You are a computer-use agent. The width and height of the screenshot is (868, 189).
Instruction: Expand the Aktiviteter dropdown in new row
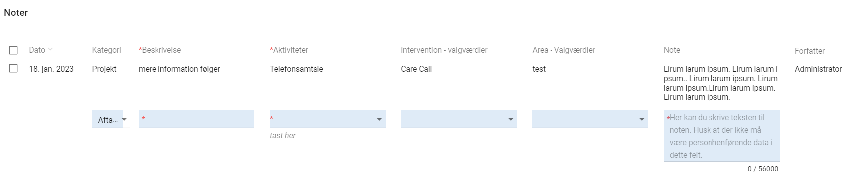(379, 119)
